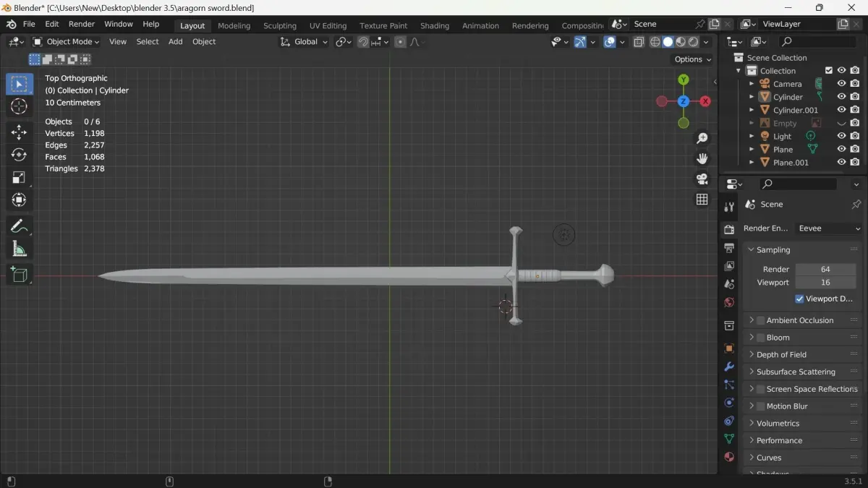The image size is (868, 488).
Task: Toggle proportional editing
Action: 401,42
